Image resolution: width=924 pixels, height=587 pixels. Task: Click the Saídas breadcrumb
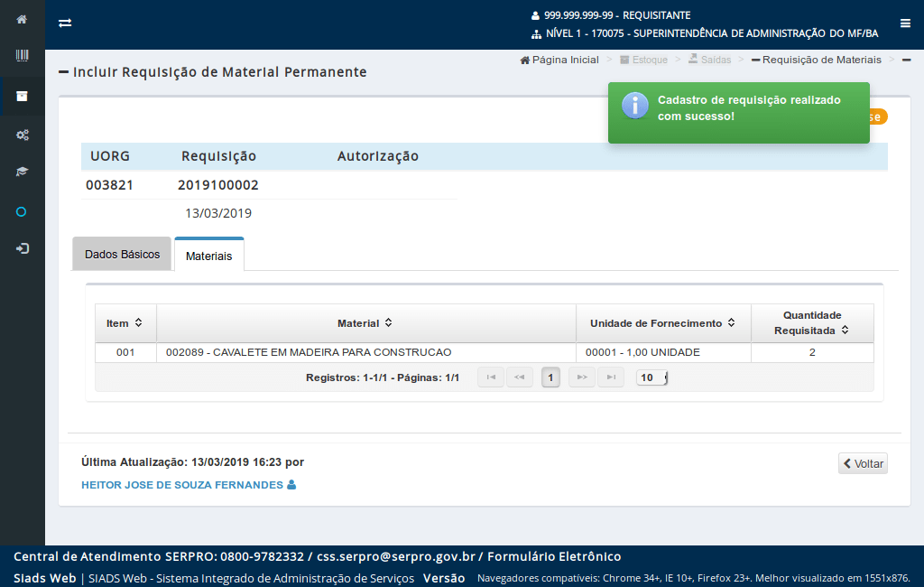point(709,60)
